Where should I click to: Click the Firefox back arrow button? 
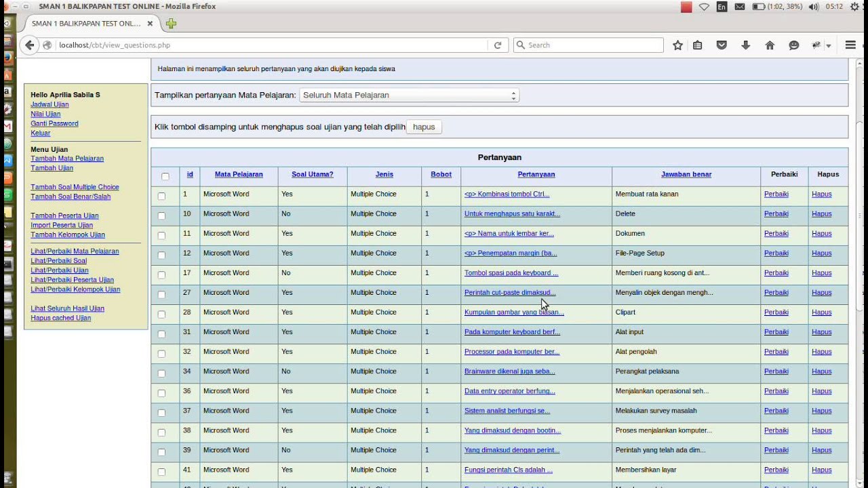(x=29, y=45)
